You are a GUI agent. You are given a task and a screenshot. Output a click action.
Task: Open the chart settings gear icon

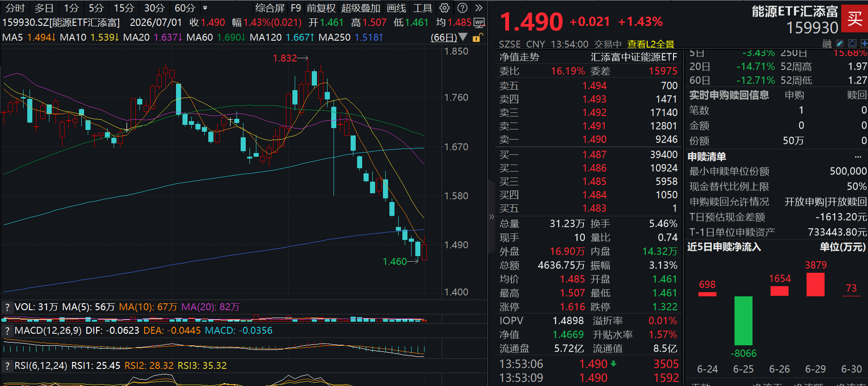click(x=444, y=8)
